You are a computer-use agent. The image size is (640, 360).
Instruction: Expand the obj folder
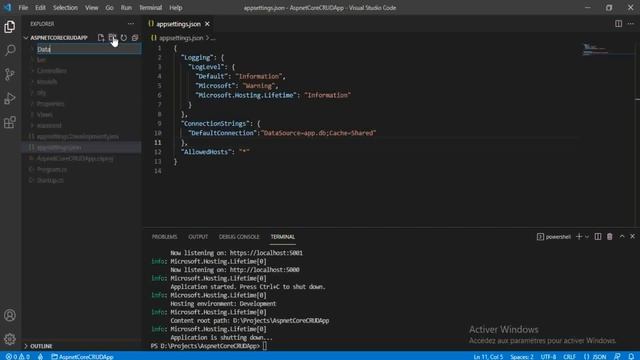coord(41,93)
